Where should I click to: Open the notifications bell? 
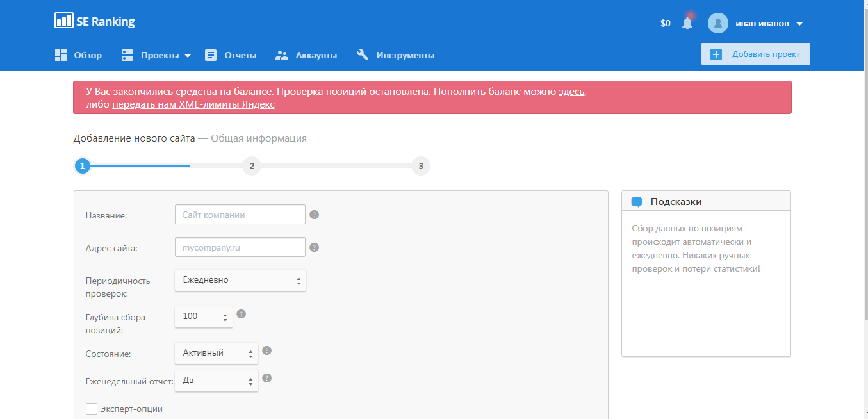click(x=687, y=23)
